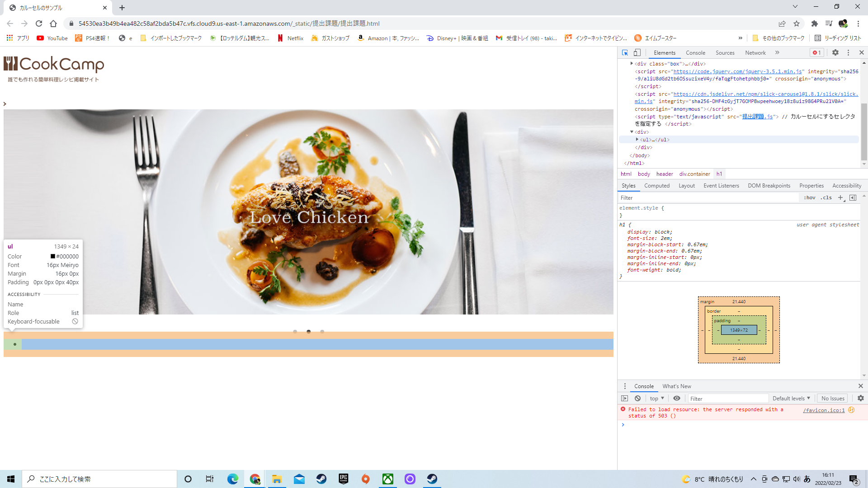Select the second carousel dot

(x=309, y=332)
